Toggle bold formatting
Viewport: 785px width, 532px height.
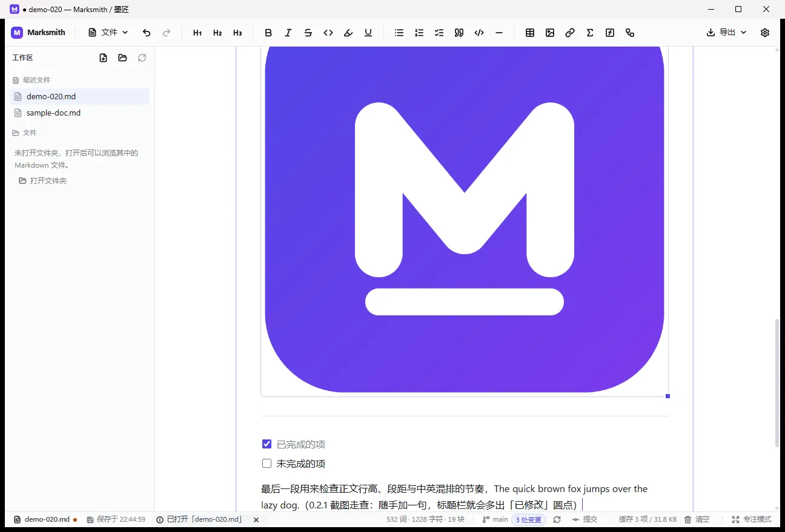coord(268,33)
